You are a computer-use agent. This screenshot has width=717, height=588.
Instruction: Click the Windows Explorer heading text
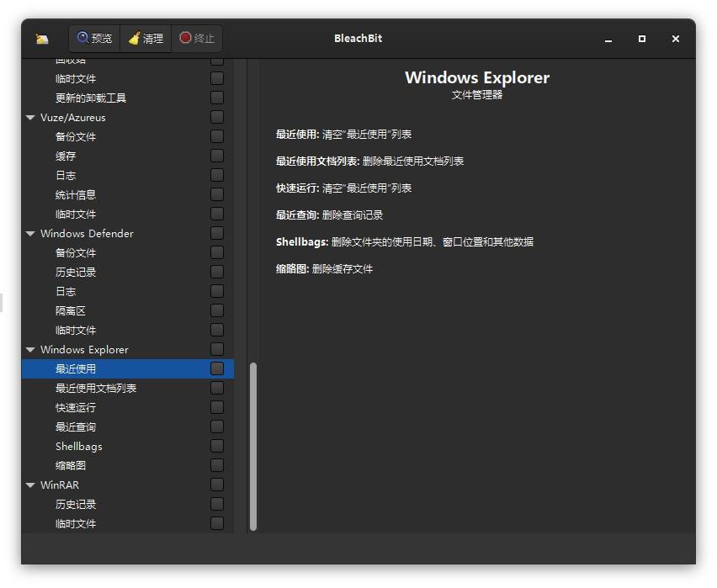click(477, 77)
